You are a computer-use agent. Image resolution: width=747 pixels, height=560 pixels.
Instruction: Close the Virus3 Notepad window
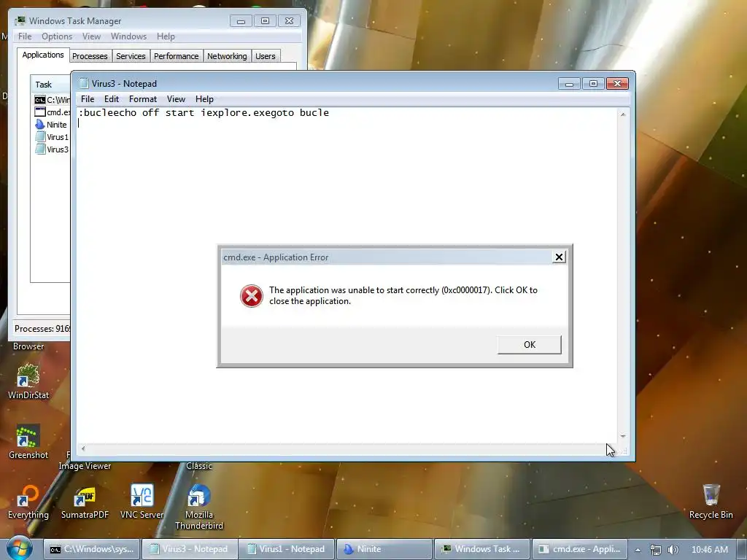(617, 83)
